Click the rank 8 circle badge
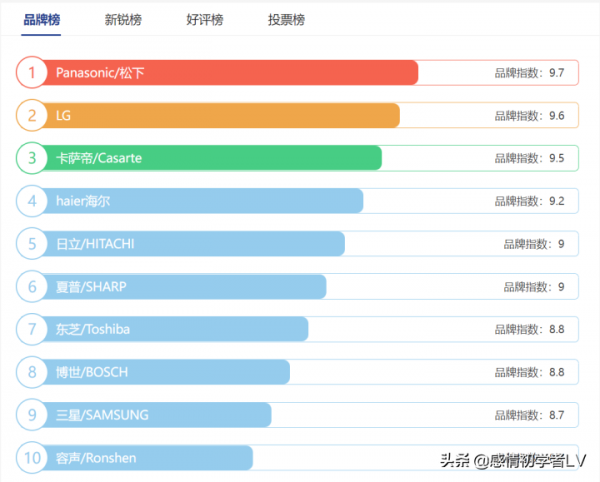 [x=32, y=372]
